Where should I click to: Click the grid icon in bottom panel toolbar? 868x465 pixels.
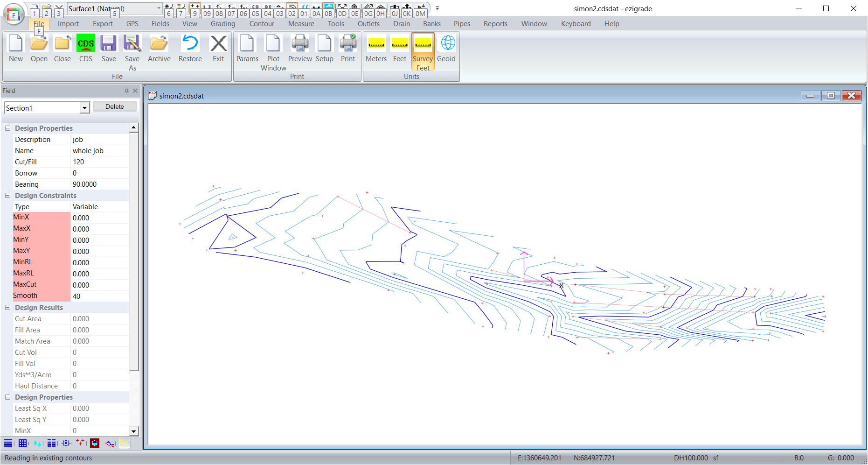click(x=22, y=443)
